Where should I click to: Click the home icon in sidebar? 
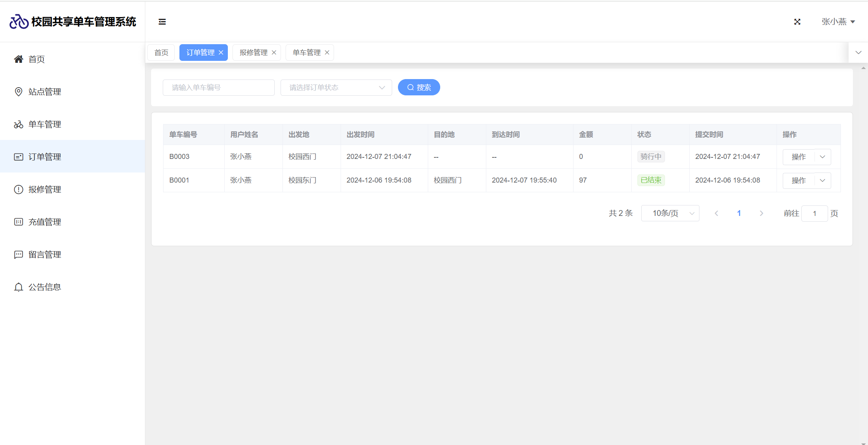(x=18, y=59)
